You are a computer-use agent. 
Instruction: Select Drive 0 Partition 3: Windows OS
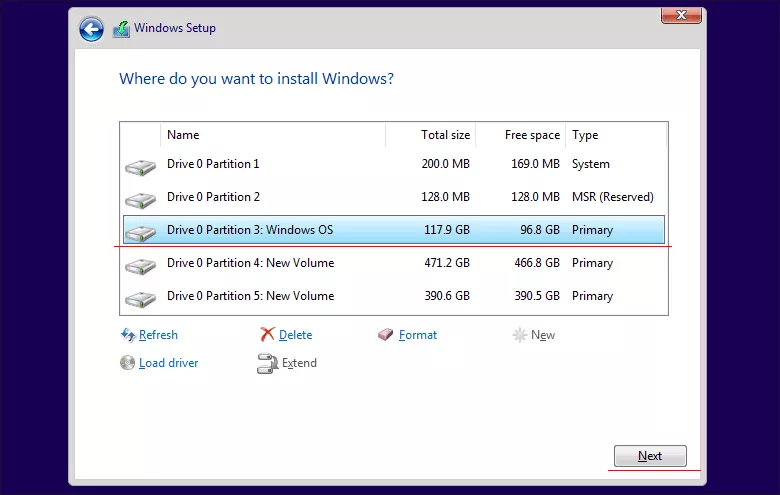pyautogui.click(x=393, y=230)
